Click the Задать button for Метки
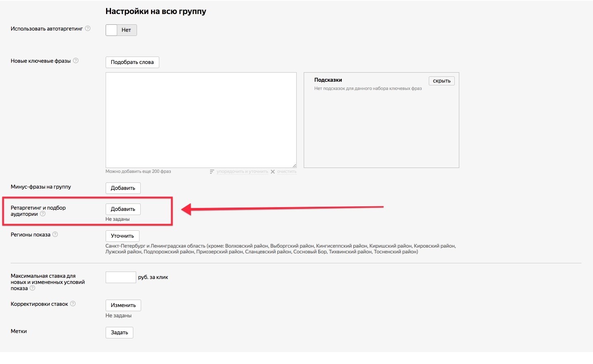This screenshot has width=593, height=364. tap(119, 333)
